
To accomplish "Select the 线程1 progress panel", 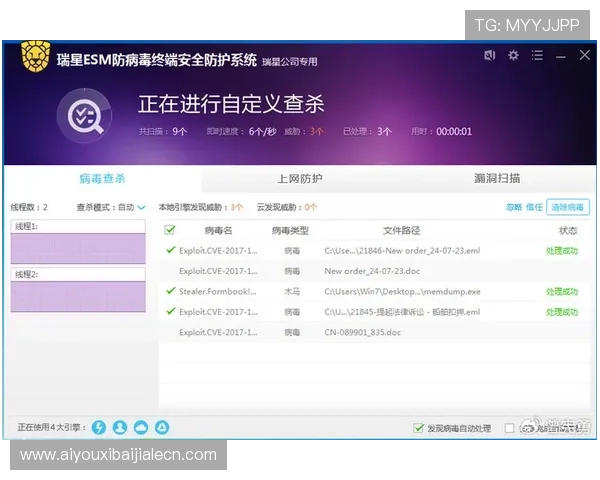I will click(x=78, y=242).
